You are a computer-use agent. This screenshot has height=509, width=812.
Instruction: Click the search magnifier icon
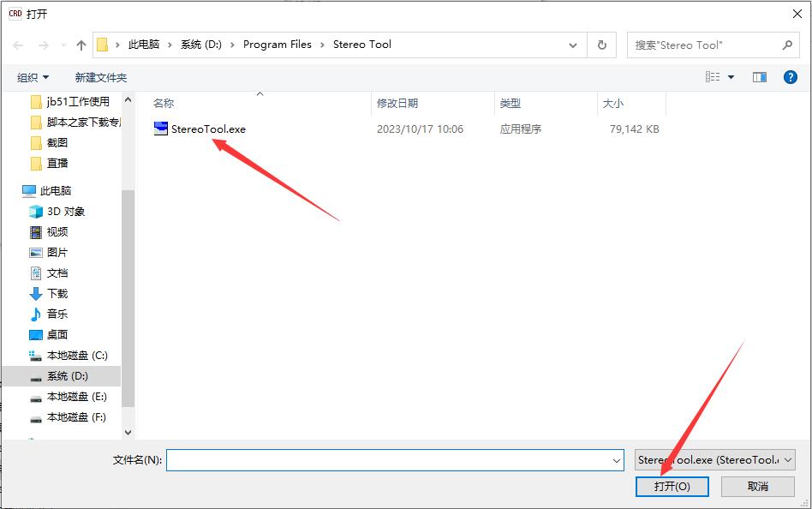coord(787,45)
